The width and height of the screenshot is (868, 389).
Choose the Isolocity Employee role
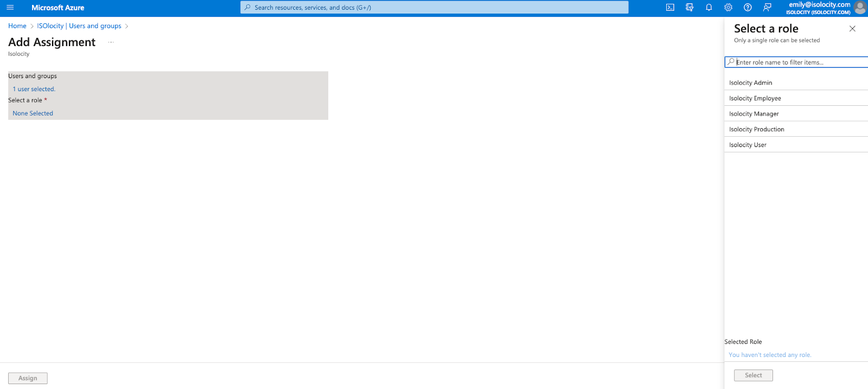click(796, 98)
